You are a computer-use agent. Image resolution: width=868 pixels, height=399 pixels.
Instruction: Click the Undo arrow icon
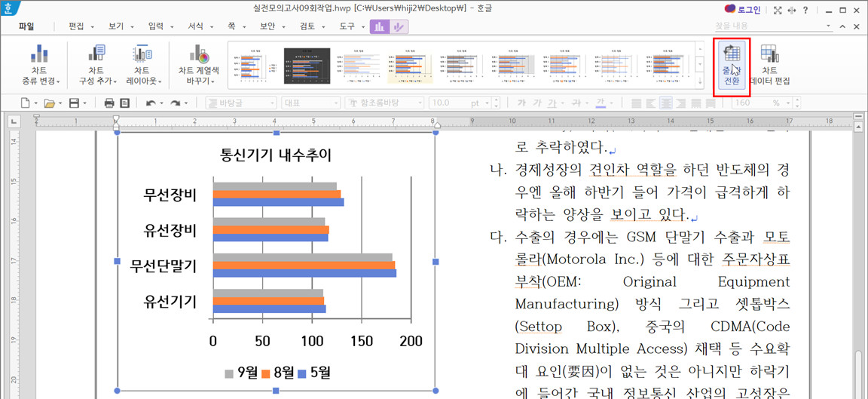(151, 103)
